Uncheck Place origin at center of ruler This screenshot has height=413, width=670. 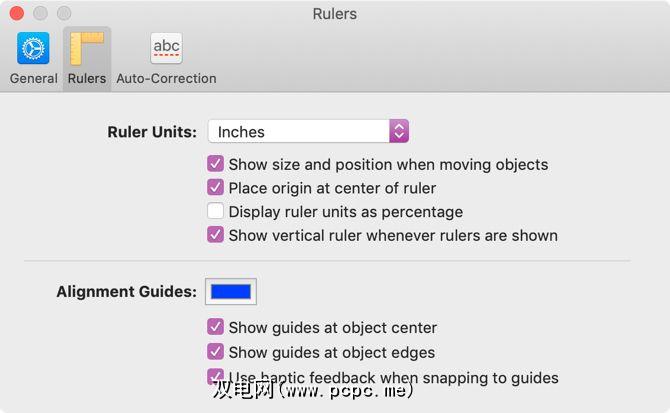click(215, 188)
